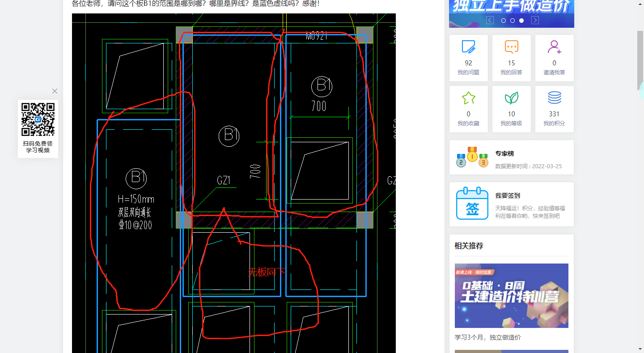The height and width of the screenshot is (353, 644).
Task: Click the 我的问题 note icon
Action: click(468, 47)
